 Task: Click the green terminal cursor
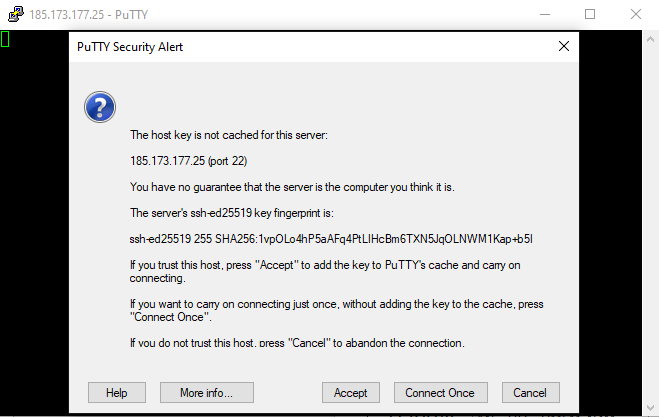[x=5, y=39]
